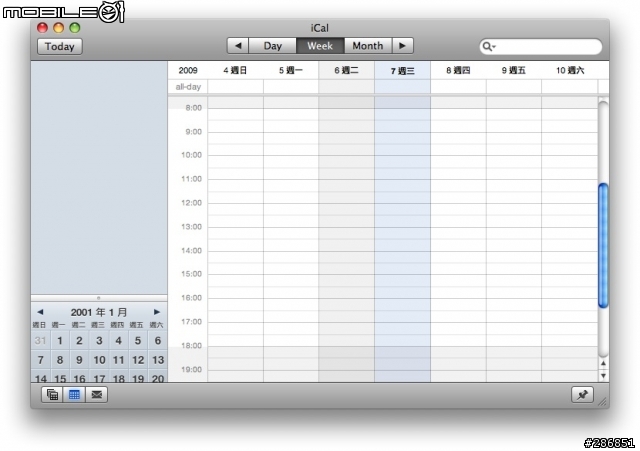Viewport: 640px width, 451px height.
Task: Select the mini calendar month title 2001 年 1 月
Action: (x=99, y=313)
